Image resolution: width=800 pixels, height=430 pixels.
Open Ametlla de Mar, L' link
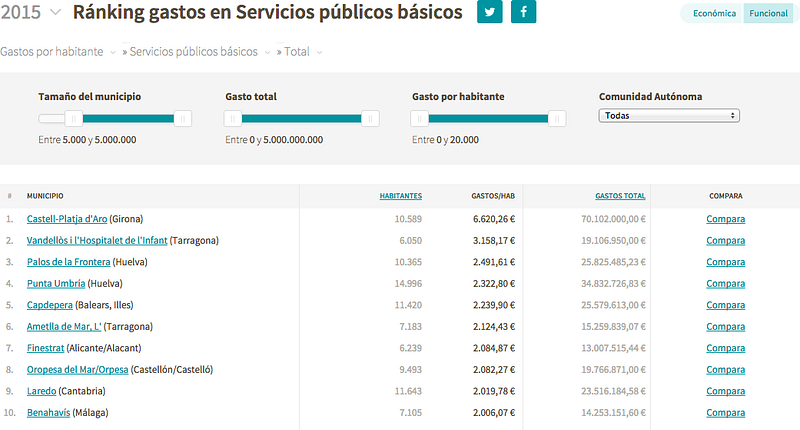64,326
